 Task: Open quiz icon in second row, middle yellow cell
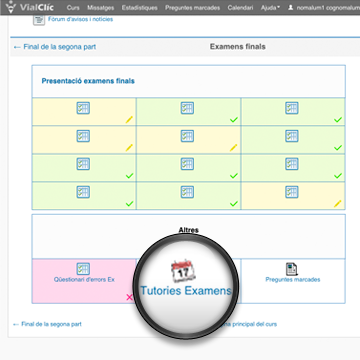pyautogui.click(x=187, y=136)
